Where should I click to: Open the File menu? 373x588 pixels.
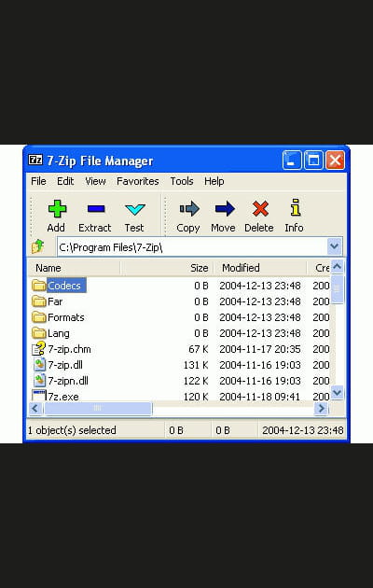pyautogui.click(x=38, y=181)
